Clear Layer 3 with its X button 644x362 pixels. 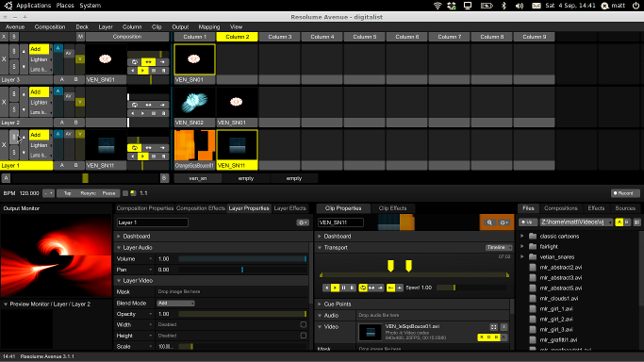[x=4, y=59]
